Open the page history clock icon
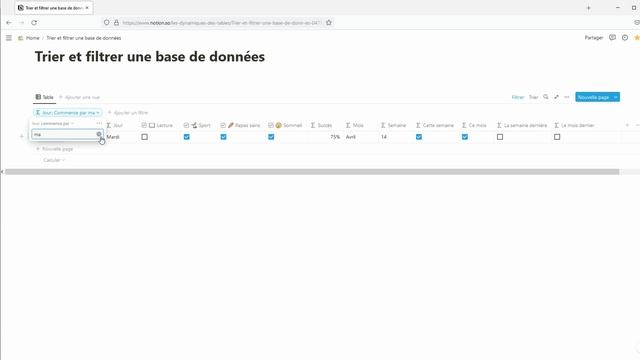 [625, 38]
